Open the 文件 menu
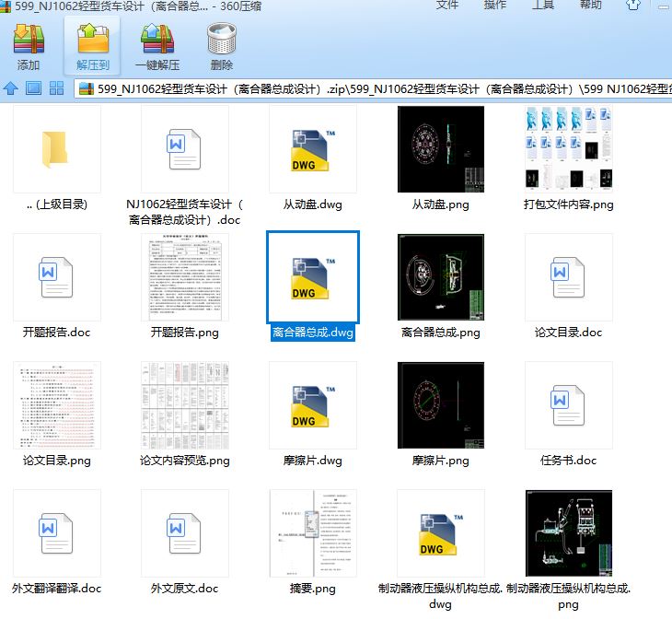Screen dimensions: 672x619 446,5
